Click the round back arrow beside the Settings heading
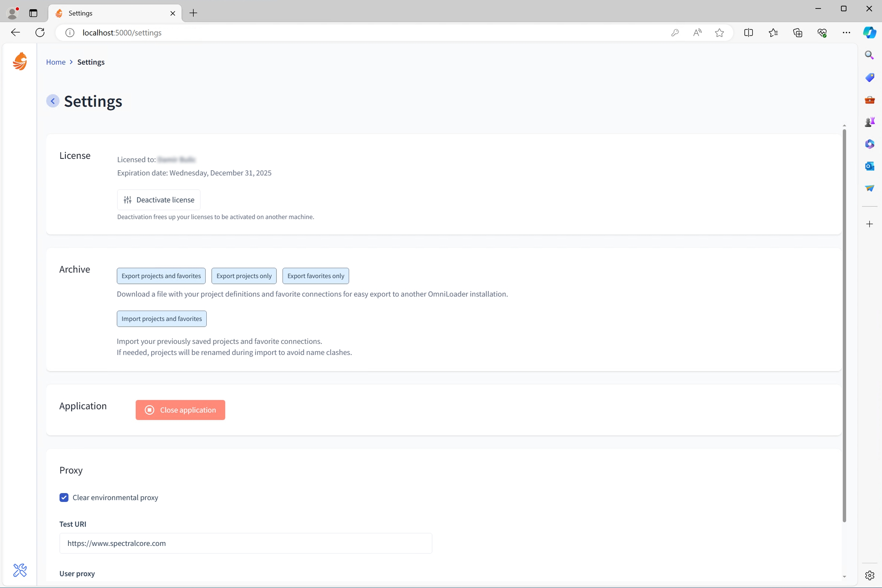882x588 pixels. click(x=53, y=101)
